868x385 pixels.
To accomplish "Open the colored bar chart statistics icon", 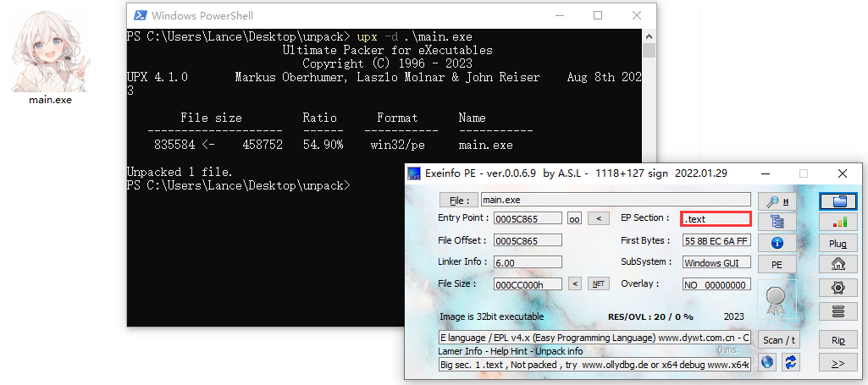I will pyautogui.click(x=838, y=222).
